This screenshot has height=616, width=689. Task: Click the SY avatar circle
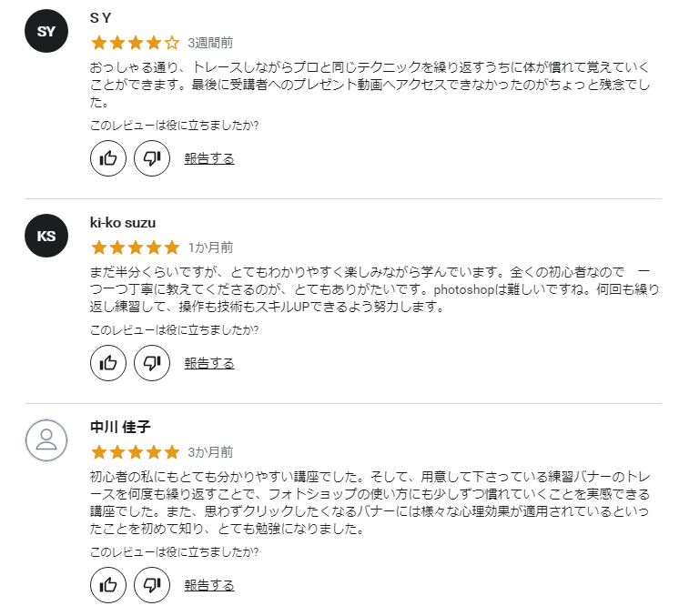tap(46, 31)
